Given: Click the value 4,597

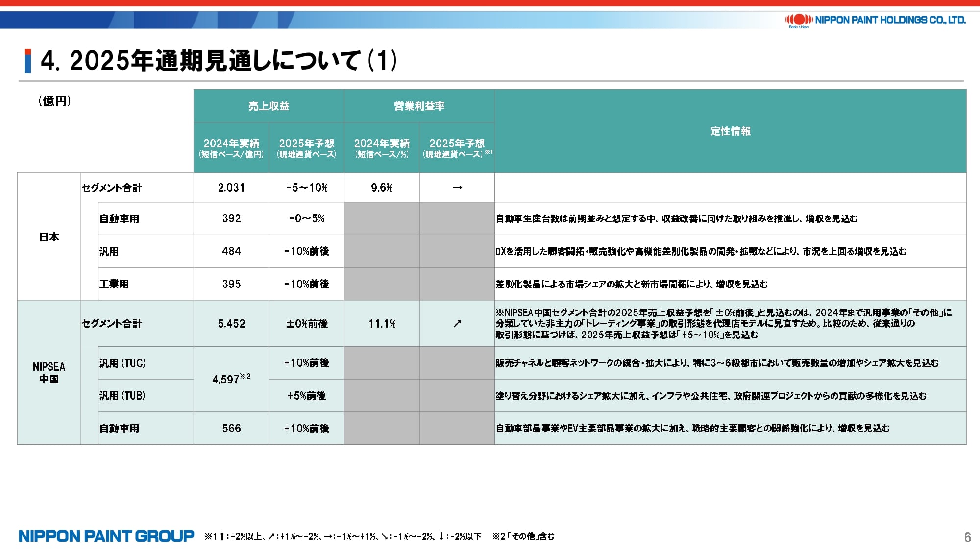Looking at the screenshot, I should (231, 379).
